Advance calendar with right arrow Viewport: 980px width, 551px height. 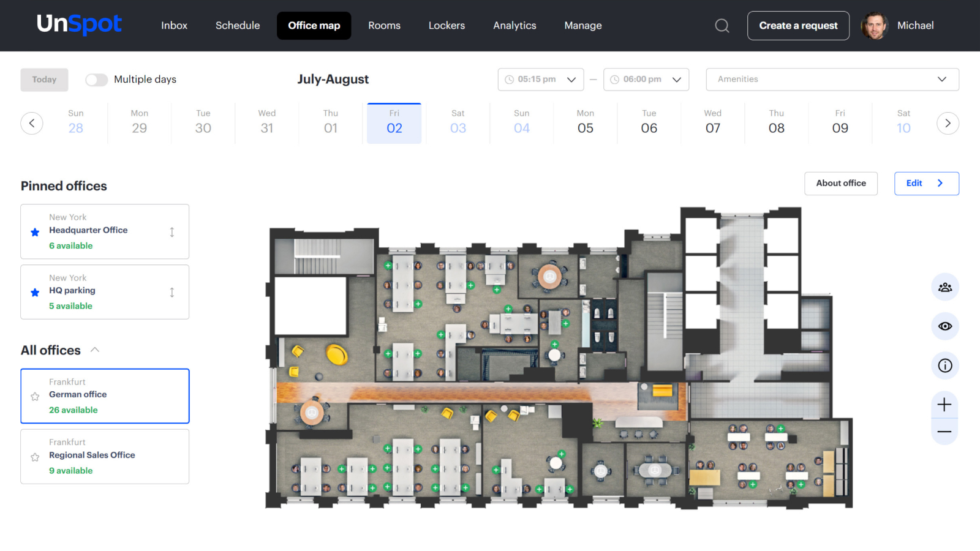[x=948, y=123]
